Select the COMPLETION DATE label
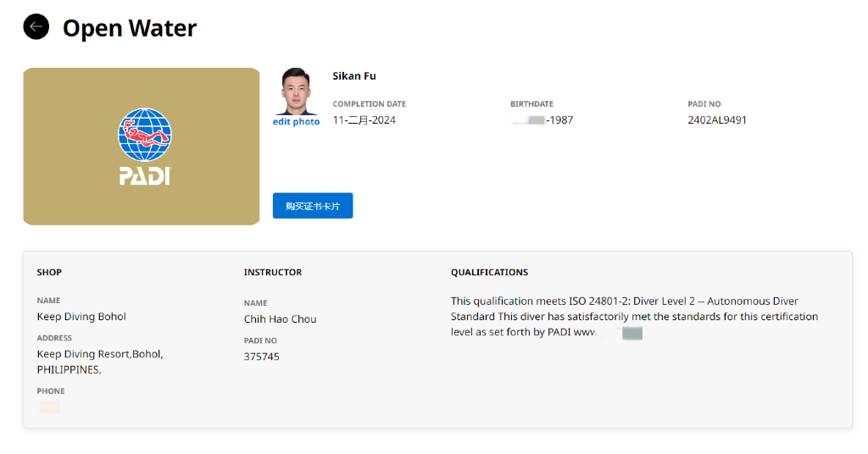The height and width of the screenshot is (454, 868). point(370,104)
